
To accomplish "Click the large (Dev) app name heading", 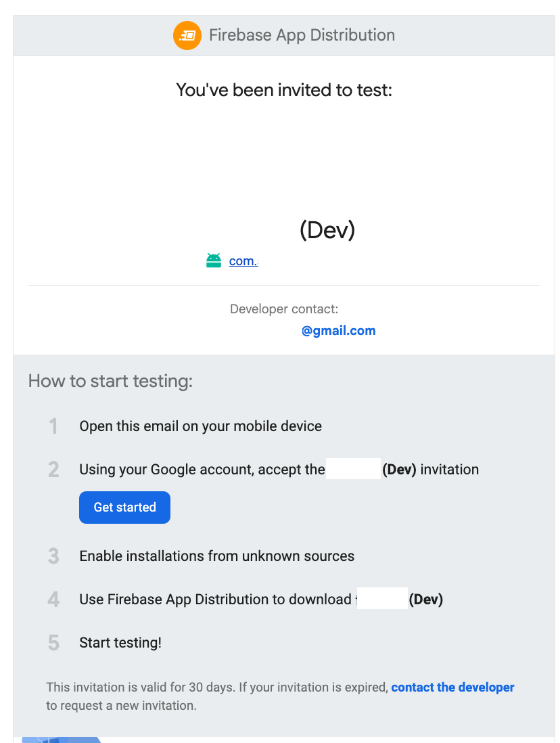I will pyautogui.click(x=327, y=230).
